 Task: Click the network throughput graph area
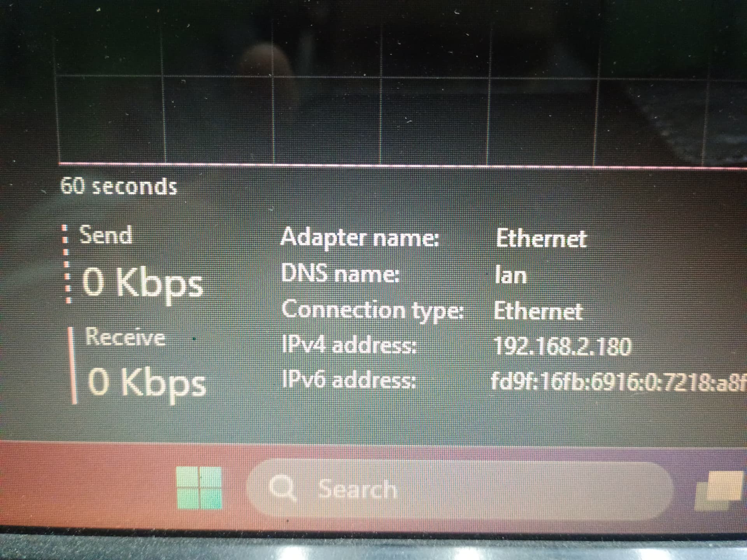(401, 84)
